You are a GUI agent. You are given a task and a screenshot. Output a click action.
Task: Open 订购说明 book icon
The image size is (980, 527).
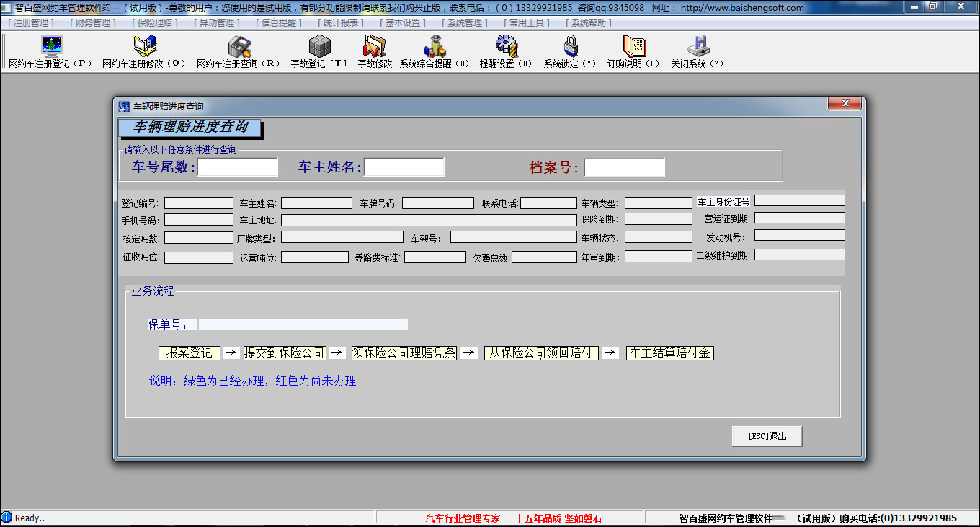click(x=633, y=47)
